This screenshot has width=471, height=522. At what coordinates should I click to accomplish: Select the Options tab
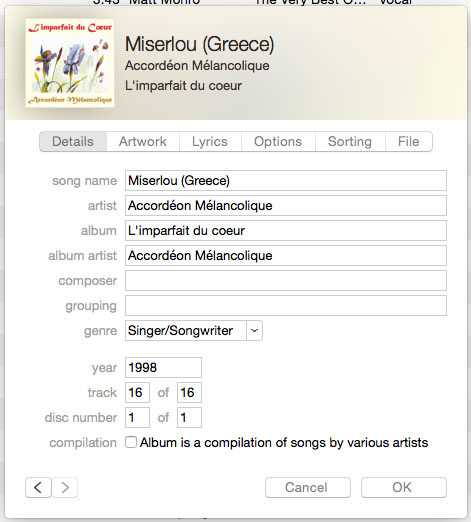[278, 141]
